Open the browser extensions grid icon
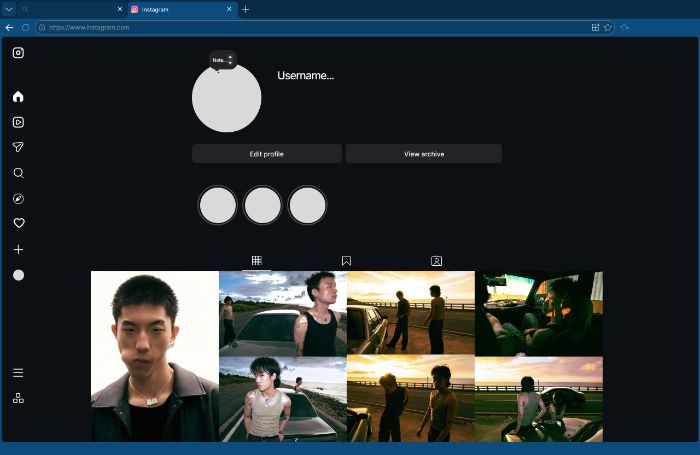 tap(595, 28)
